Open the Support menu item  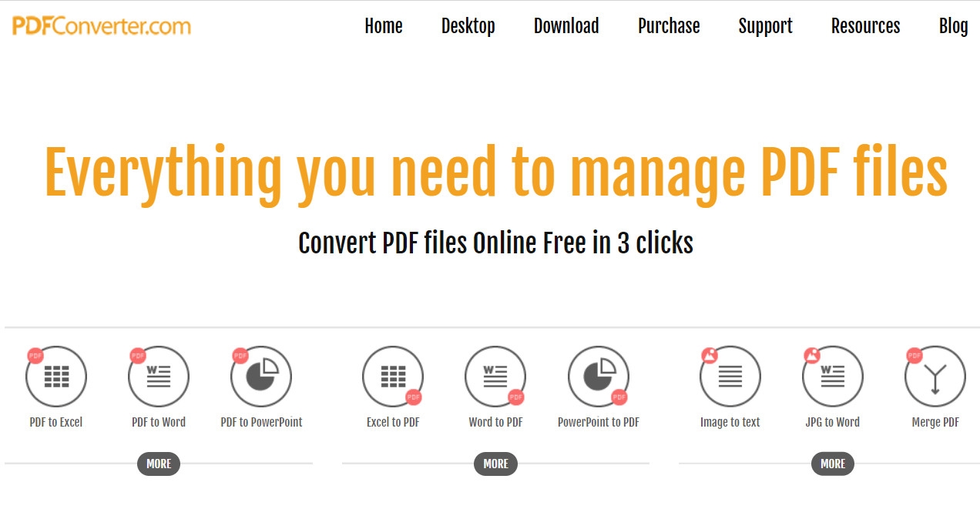point(765,26)
